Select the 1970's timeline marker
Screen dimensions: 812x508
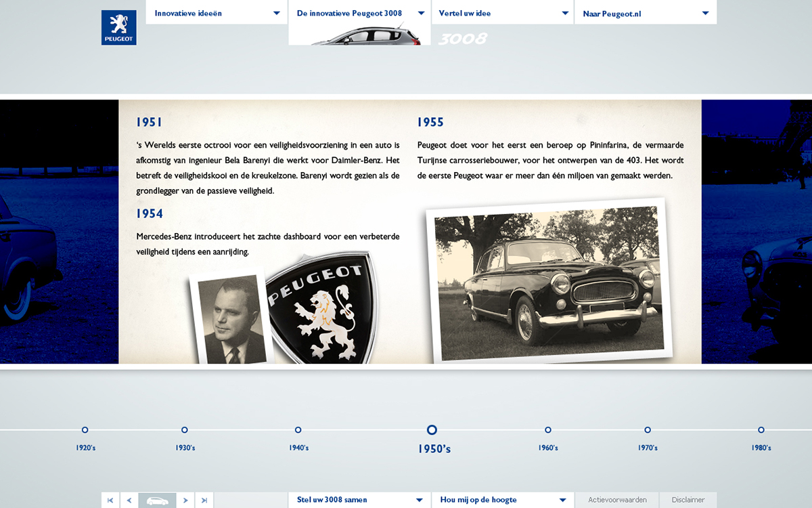tap(647, 429)
